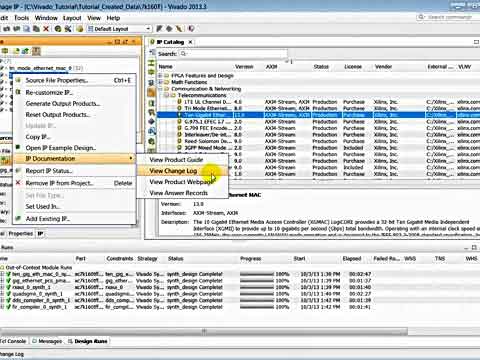This screenshot has width=480, height=360.
Task: Open the Help menu
Action: pyautogui.click(x=113, y=18)
